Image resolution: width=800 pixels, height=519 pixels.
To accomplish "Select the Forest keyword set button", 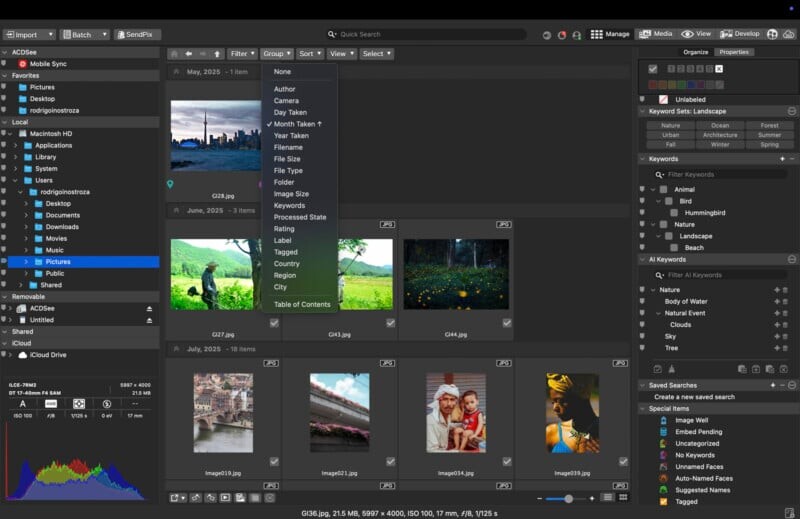I will point(769,125).
